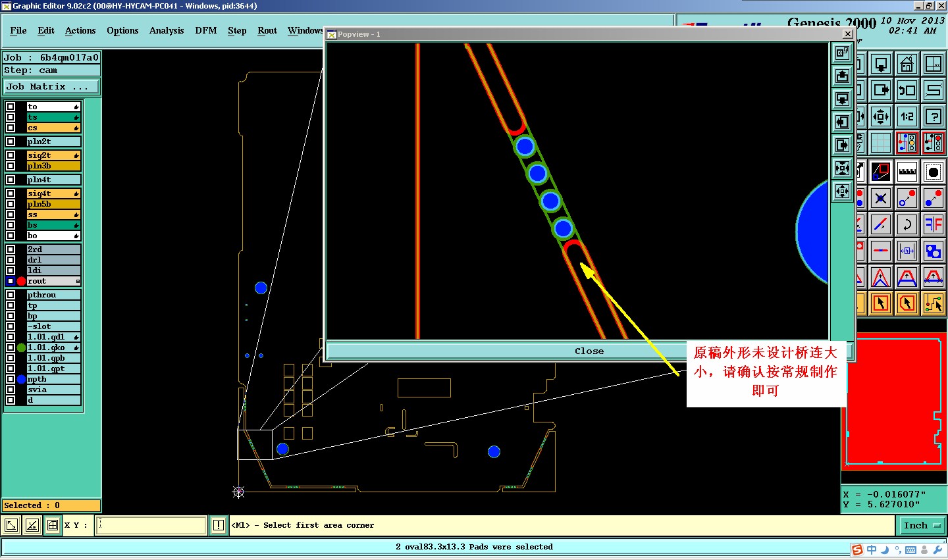This screenshot has width=948, height=560.
Task: Toggle the 'pln2t' layer checkbox
Action: pos(11,141)
